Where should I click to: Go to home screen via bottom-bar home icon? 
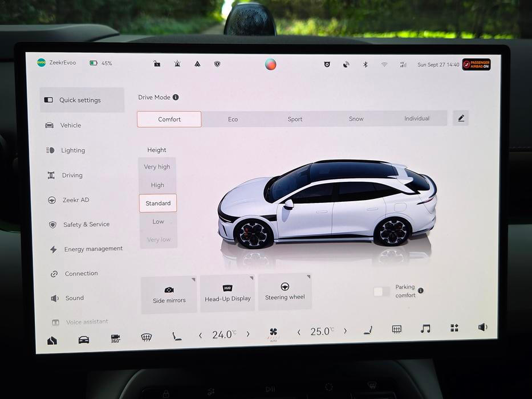pos(52,340)
